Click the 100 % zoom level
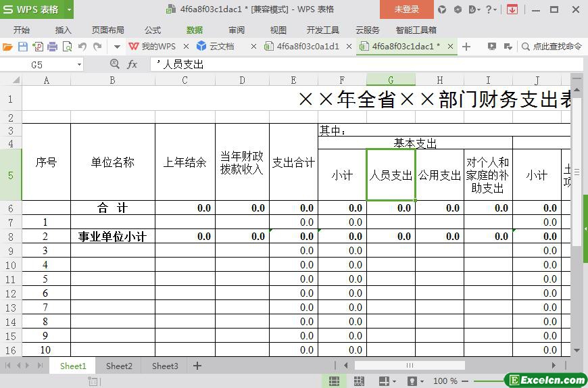Image resolution: width=588 pixels, height=388 pixels. pos(445,381)
